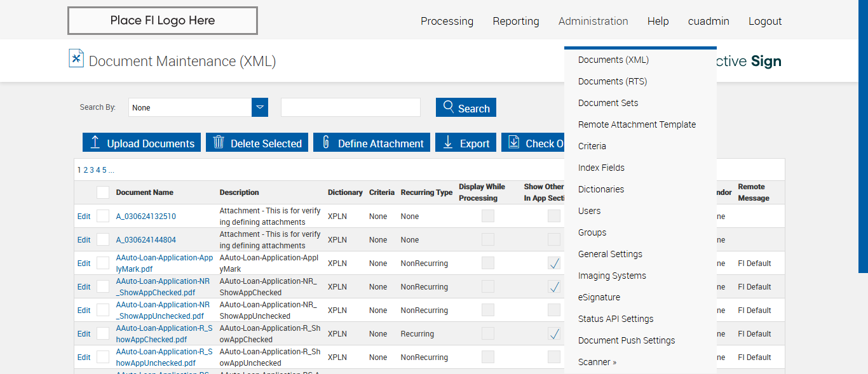Click the search text input field

(x=351, y=107)
